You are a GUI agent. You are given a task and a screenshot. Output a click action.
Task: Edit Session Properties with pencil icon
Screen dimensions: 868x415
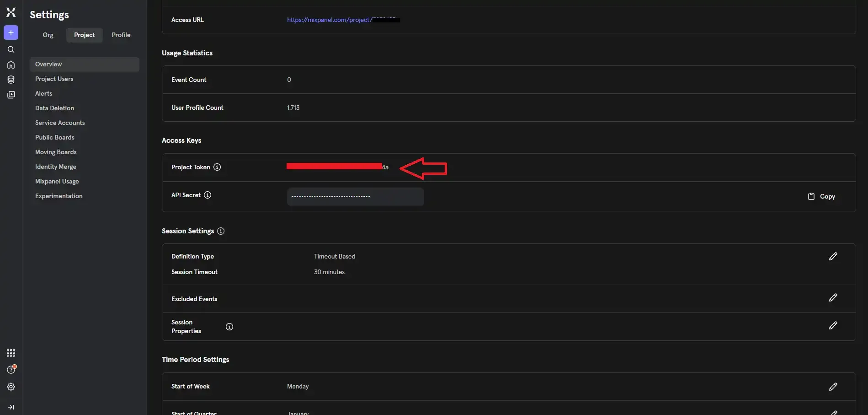point(833,325)
